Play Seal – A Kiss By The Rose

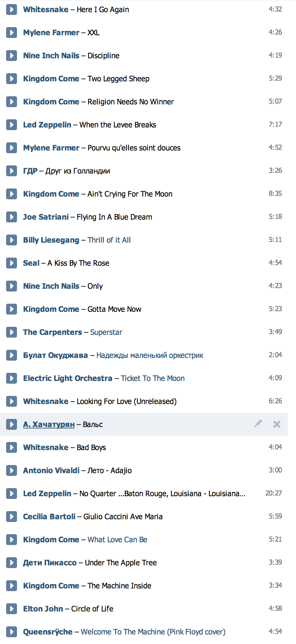pyautogui.click(x=12, y=263)
